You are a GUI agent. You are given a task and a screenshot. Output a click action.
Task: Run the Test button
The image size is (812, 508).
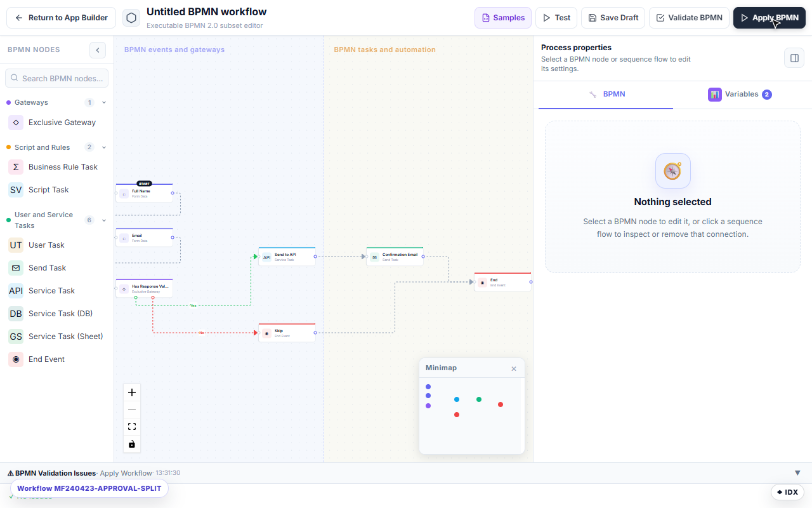click(556, 18)
